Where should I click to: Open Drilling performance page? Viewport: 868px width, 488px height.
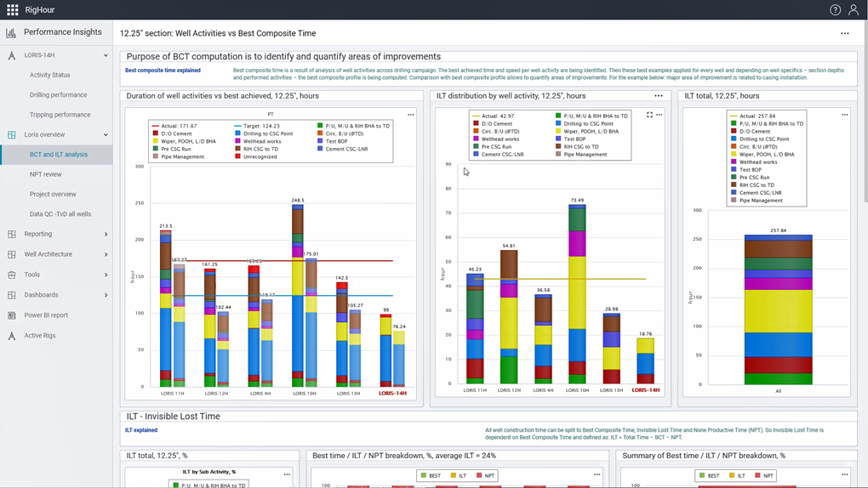click(58, 94)
